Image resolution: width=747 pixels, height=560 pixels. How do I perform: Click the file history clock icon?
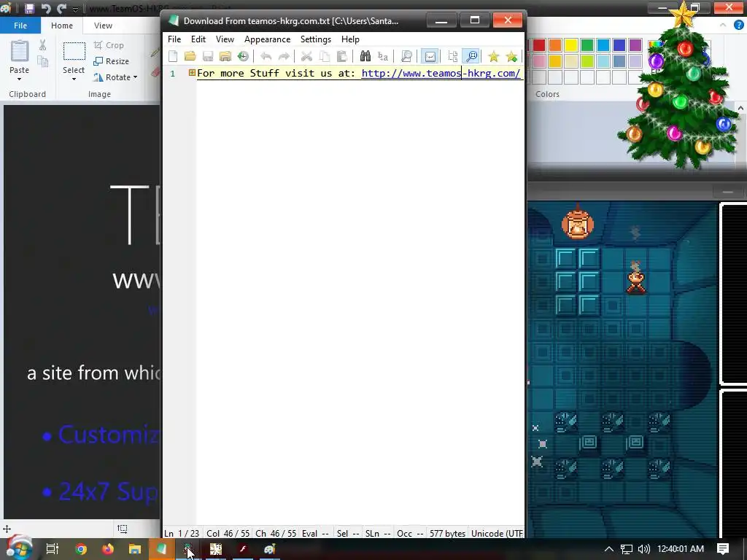click(243, 56)
